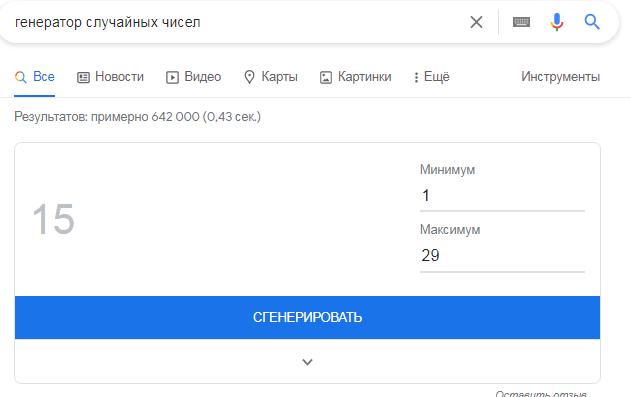The image size is (631, 397).
Task: Click the play icon next to Видео
Action: pyautogui.click(x=172, y=77)
